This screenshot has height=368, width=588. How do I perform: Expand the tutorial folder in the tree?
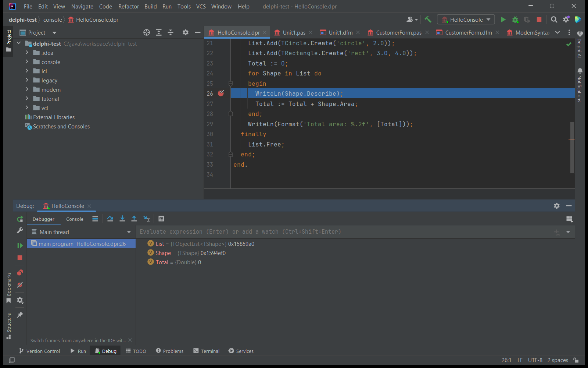click(x=27, y=99)
